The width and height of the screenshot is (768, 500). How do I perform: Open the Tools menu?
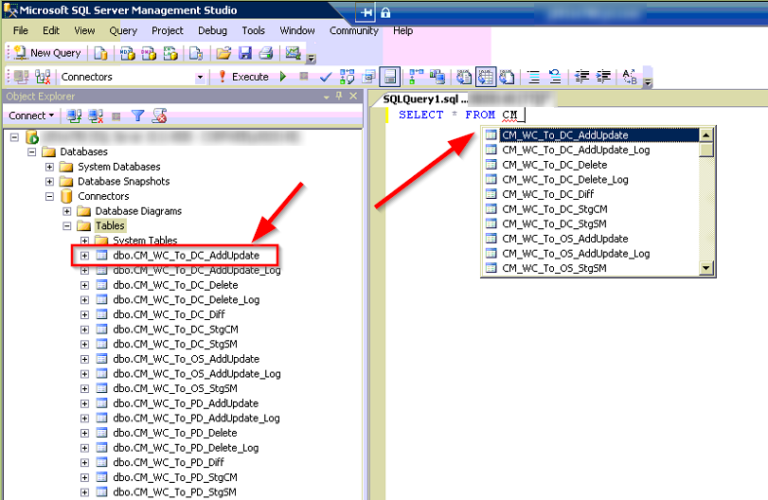pyautogui.click(x=253, y=31)
